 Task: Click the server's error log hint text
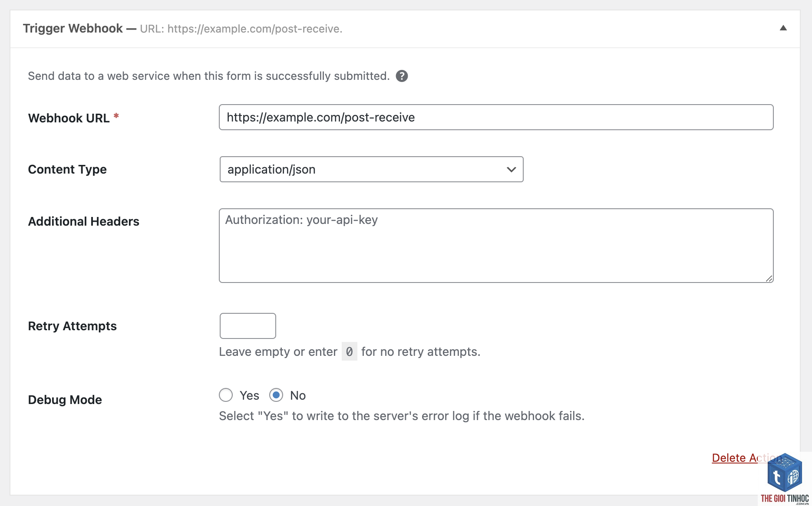coord(402,416)
